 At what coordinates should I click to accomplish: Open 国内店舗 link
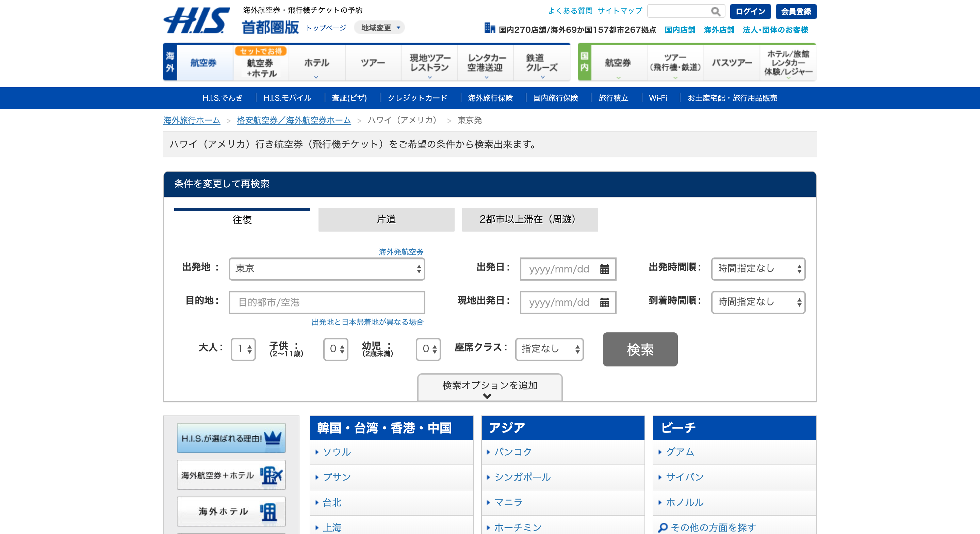click(x=680, y=30)
